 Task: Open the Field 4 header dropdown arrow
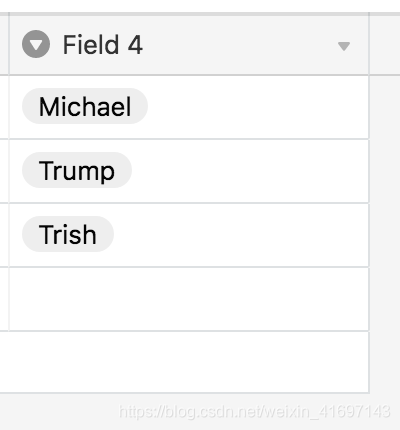pyautogui.click(x=344, y=46)
